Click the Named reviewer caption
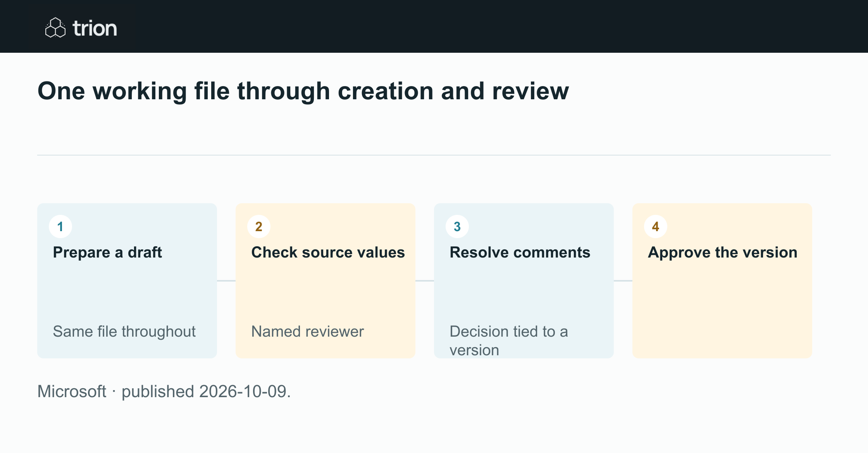This screenshot has width=868, height=453. [x=308, y=332]
